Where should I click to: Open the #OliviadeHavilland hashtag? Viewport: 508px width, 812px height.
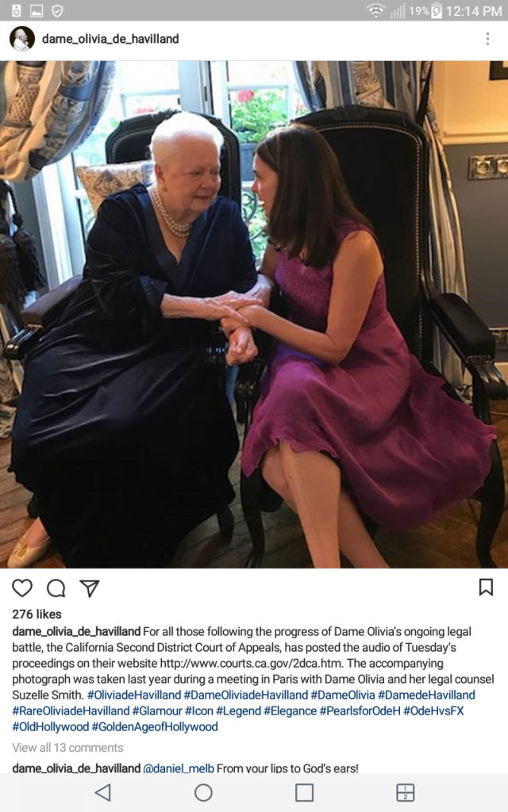coord(133,695)
